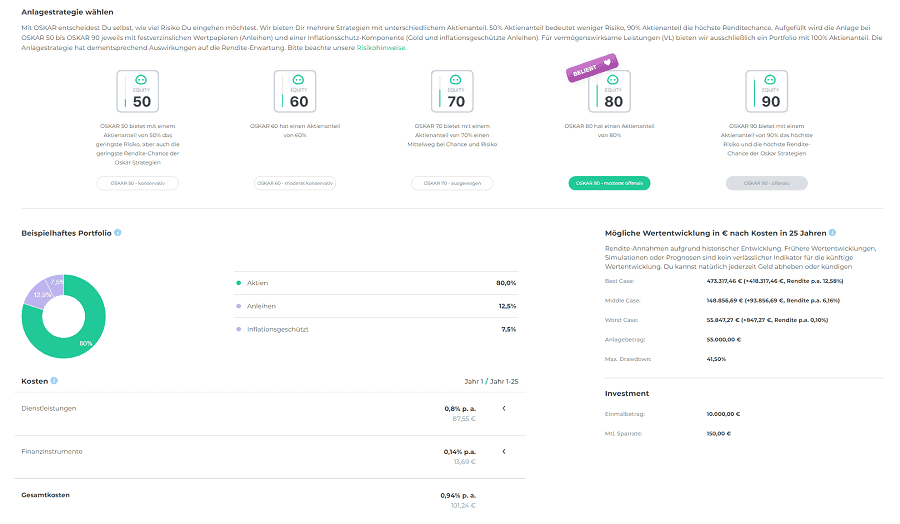Choose OSKAR 70 - ausgewogen button
Viewport: 900px width, 524px height.
click(x=452, y=183)
